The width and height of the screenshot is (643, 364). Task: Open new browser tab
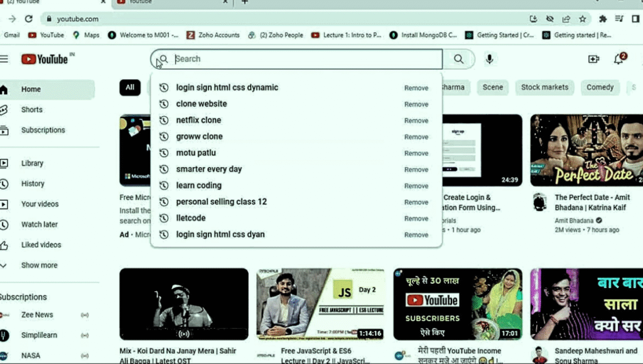[x=245, y=2]
